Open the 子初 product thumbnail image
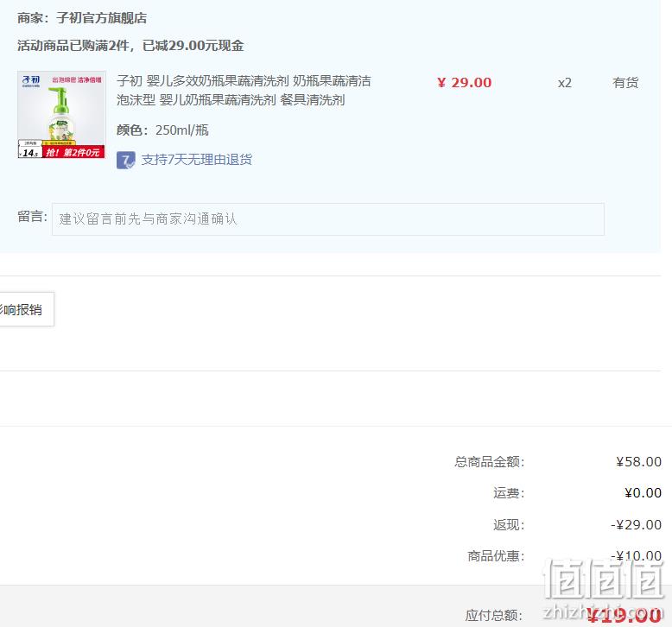The image size is (672, 627). (x=61, y=114)
